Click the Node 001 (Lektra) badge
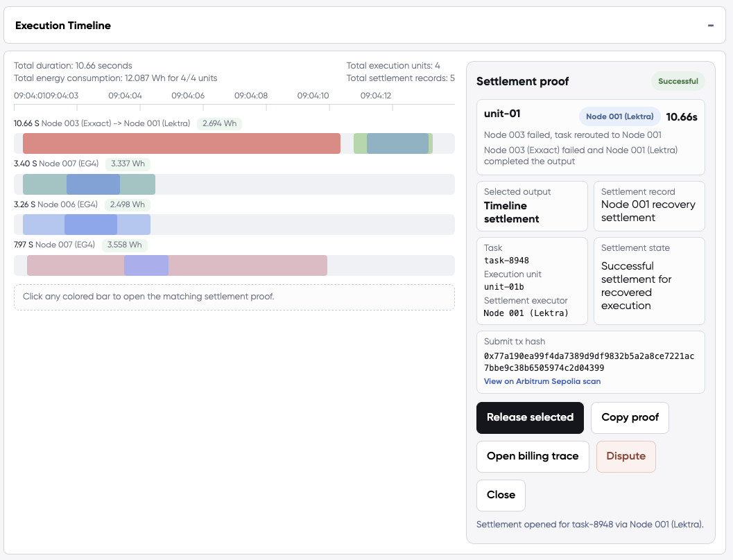Screen dimensions: 733x560 [619, 116]
